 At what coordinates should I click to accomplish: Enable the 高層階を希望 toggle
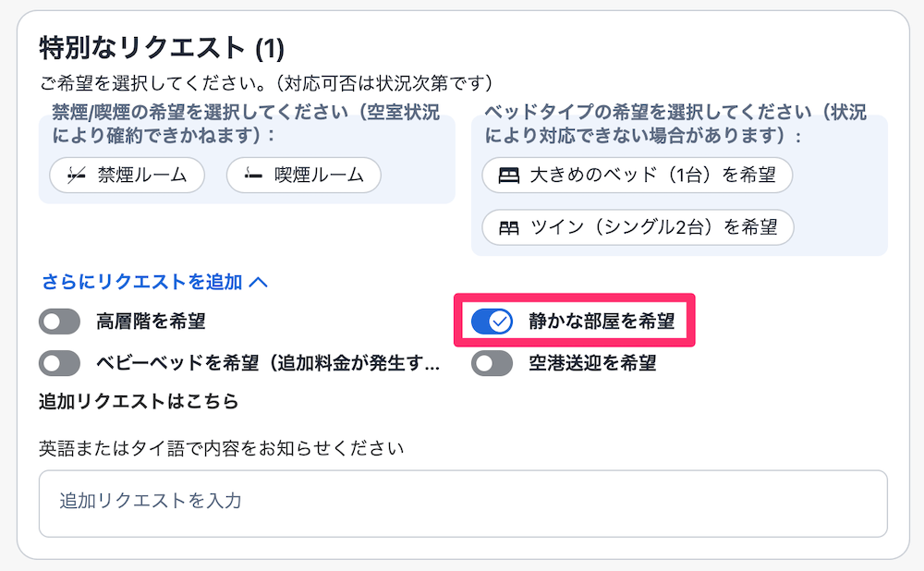pos(60,322)
